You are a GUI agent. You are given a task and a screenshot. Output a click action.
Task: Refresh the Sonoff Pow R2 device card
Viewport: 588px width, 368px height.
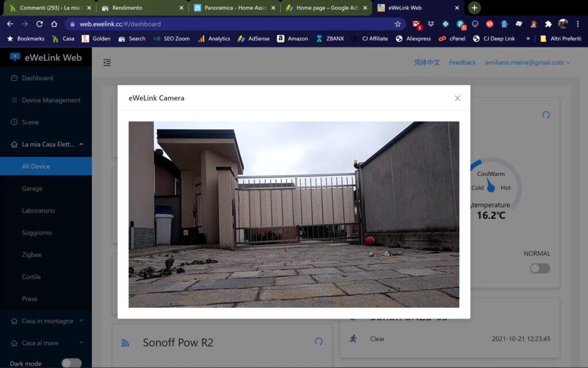pyautogui.click(x=319, y=341)
